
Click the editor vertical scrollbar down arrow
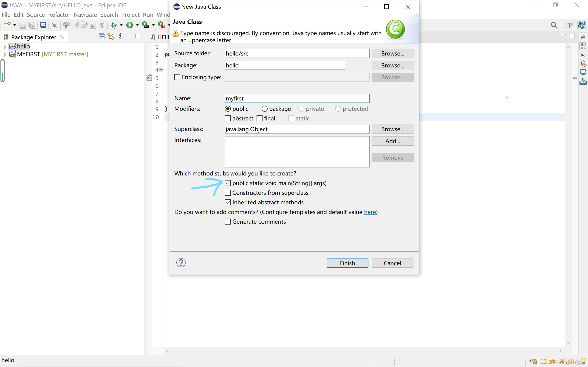click(x=568, y=343)
